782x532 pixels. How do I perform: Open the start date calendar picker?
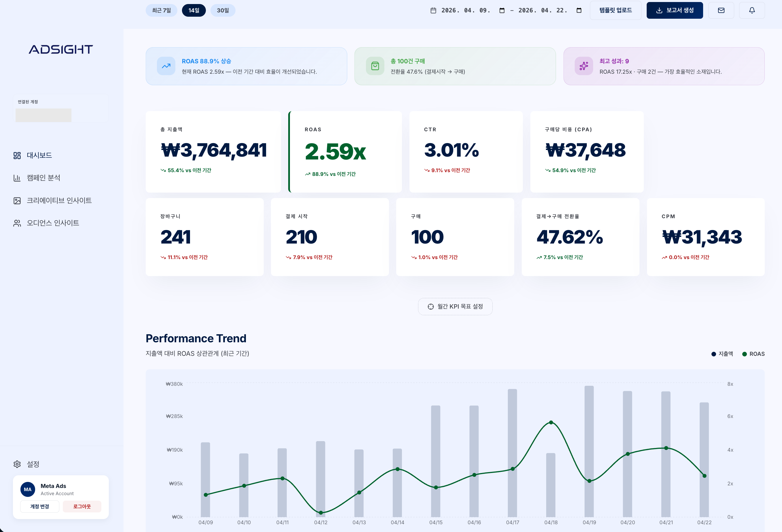pyautogui.click(x=502, y=10)
